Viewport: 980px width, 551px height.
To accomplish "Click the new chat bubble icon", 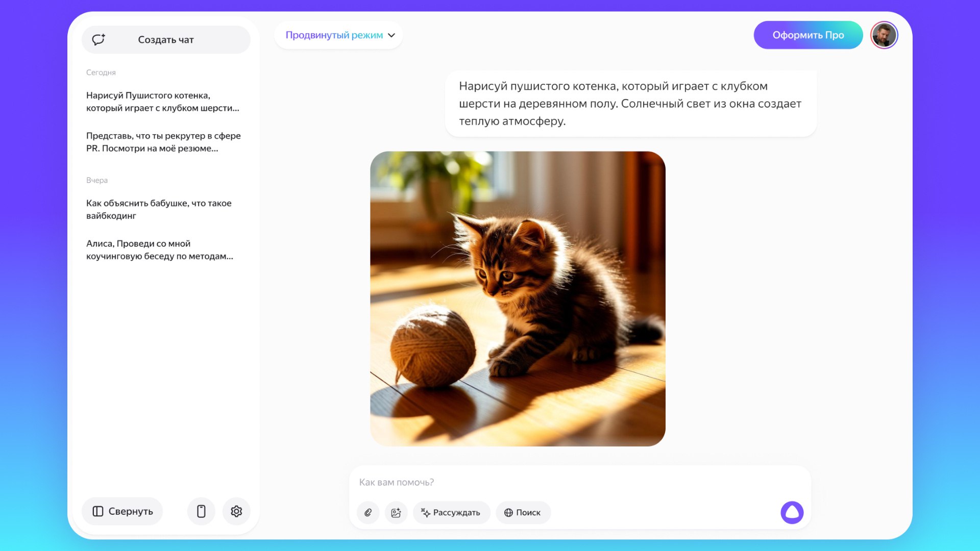I will tap(99, 40).
